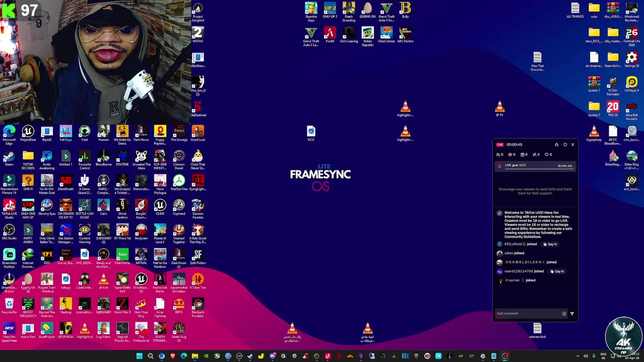Open File Explorer from taskbar
The width and height of the screenshot is (644, 362).
pos(195,356)
